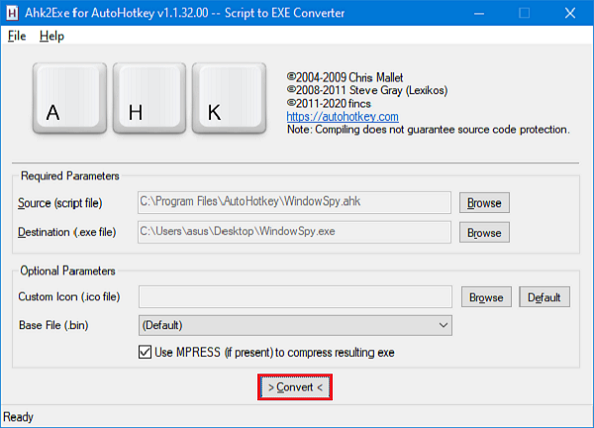Click the Convert button
The image size is (594, 428).
coord(295,387)
